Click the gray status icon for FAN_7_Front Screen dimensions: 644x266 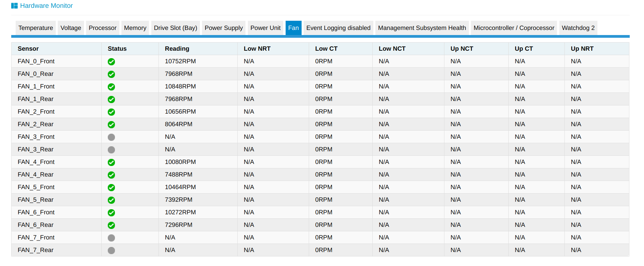coord(111,238)
